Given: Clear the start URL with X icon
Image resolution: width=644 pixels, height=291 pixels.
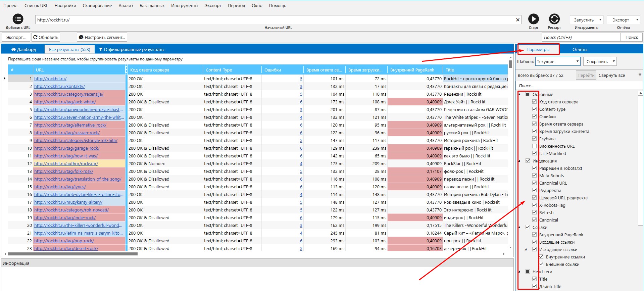Looking at the screenshot, I should point(518,20).
